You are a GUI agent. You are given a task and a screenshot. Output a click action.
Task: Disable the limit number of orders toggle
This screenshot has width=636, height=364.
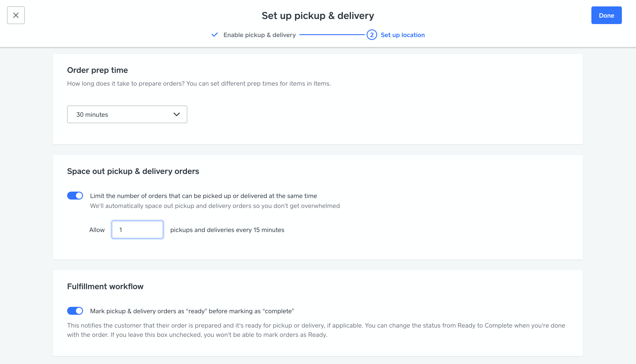tap(75, 196)
